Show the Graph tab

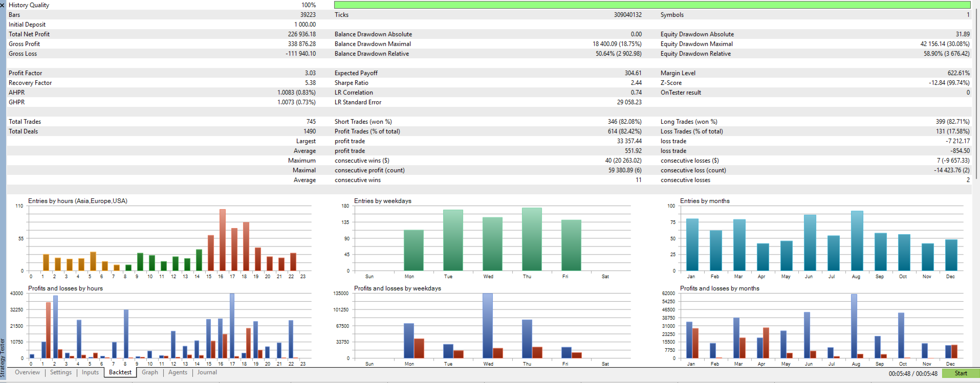[150, 372]
